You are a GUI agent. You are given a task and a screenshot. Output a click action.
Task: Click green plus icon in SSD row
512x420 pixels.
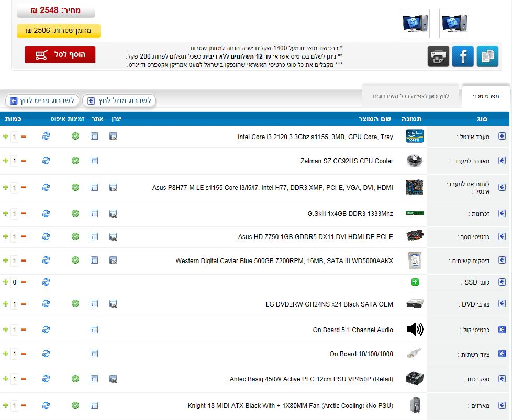click(x=415, y=282)
